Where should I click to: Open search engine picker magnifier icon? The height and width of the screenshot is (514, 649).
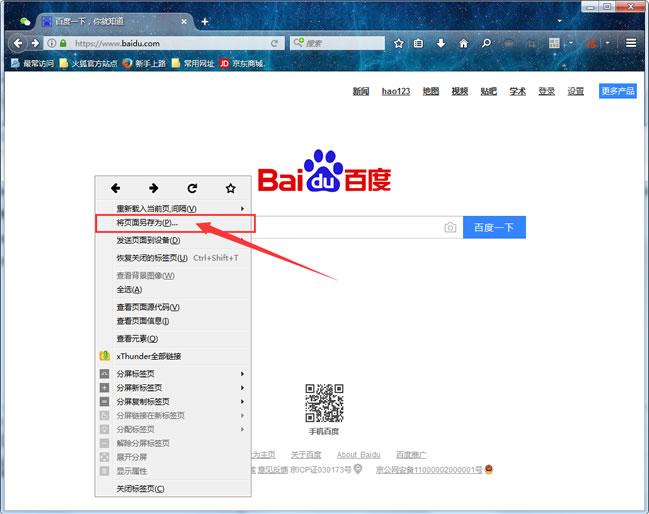point(298,42)
